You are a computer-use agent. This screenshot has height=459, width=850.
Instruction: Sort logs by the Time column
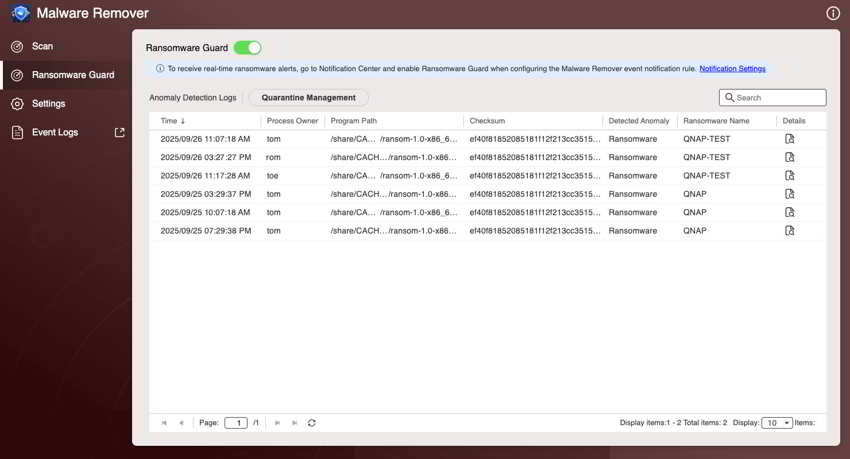(x=173, y=121)
